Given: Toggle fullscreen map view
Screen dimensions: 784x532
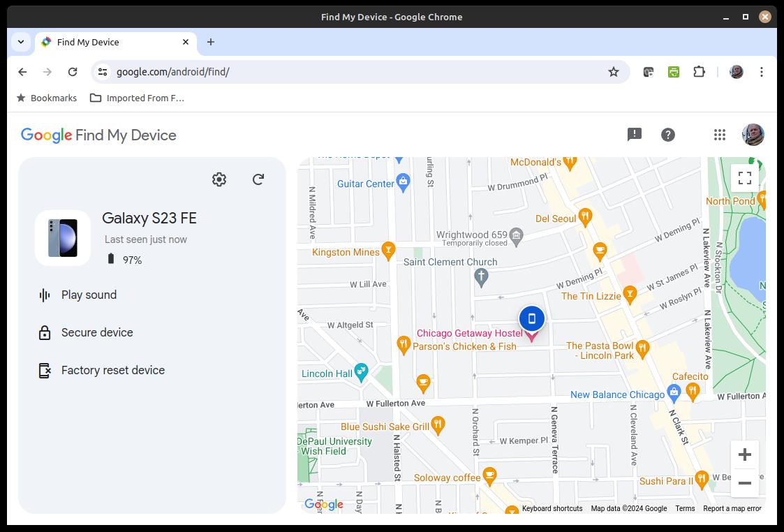Looking at the screenshot, I should click(x=745, y=178).
